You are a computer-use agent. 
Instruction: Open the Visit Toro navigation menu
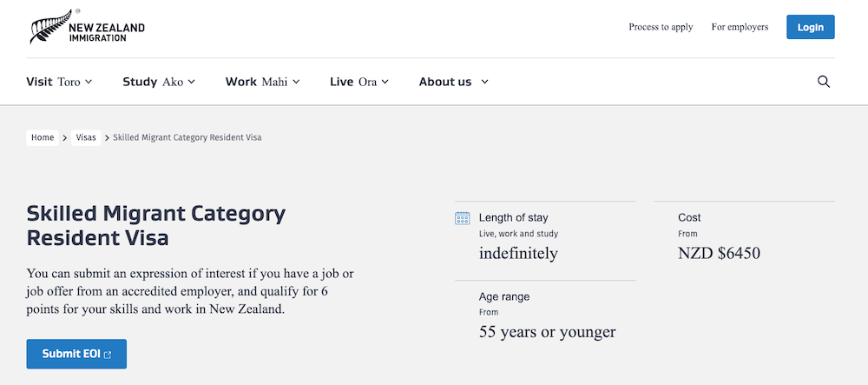[x=59, y=82]
